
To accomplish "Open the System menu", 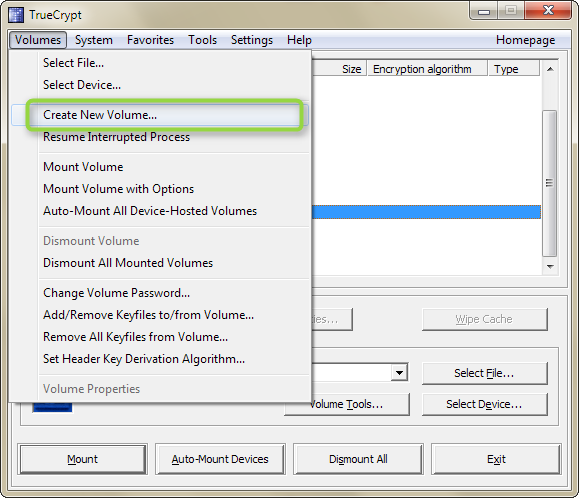I will click(x=94, y=40).
